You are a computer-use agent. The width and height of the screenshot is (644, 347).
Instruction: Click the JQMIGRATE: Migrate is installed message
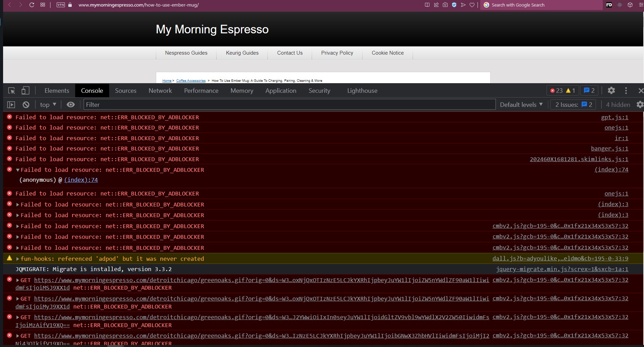[x=93, y=269]
